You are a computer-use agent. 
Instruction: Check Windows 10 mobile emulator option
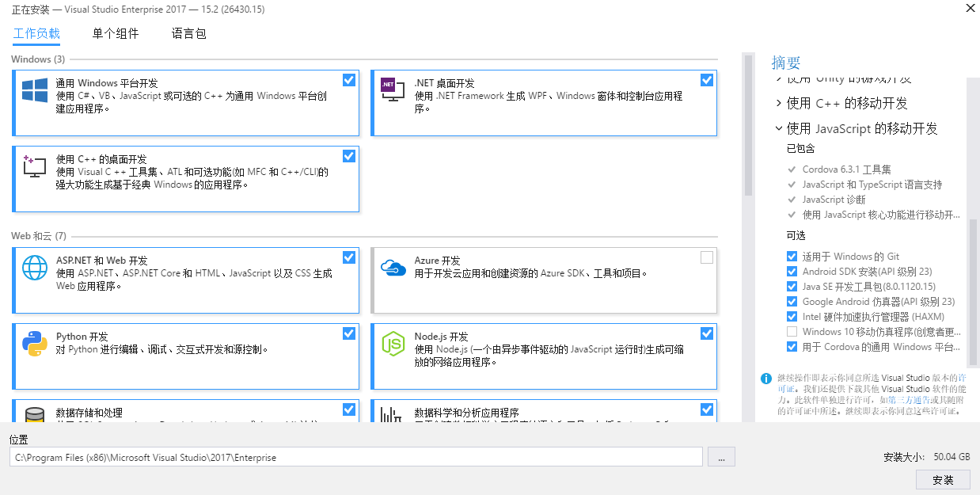click(792, 332)
